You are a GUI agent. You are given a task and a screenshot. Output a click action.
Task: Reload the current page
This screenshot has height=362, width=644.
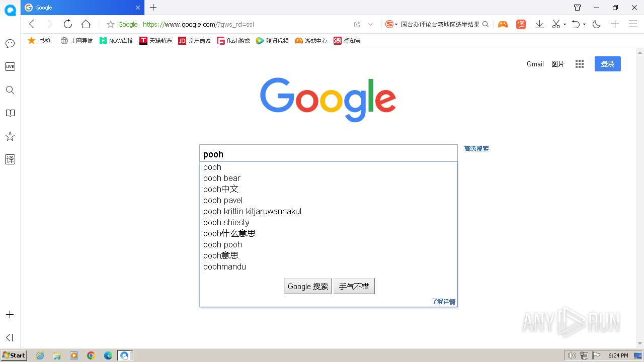click(68, 24)
